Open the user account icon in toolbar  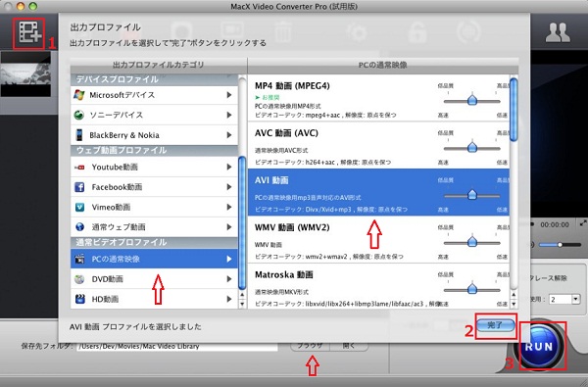click(x=558, y=32)
